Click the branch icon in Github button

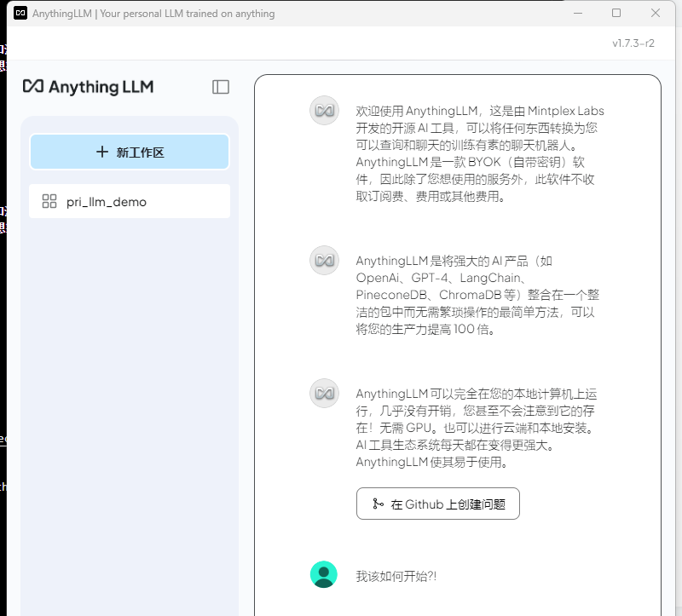tap(378, 504)
